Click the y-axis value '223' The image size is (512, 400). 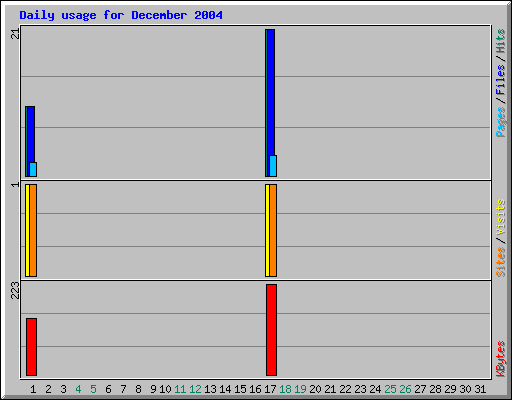pyautogui.click(x=15, y=290)
